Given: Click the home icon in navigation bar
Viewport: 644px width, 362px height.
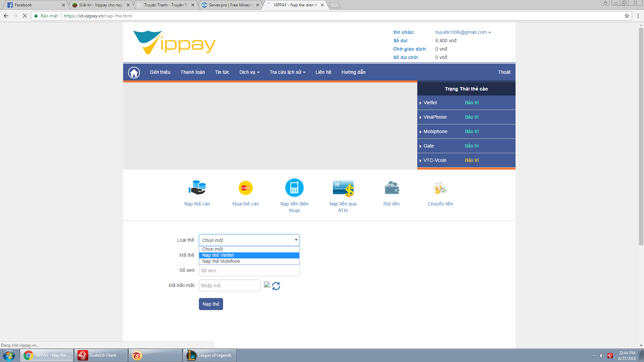Looking at the screenshot, I should click(134, 72).
